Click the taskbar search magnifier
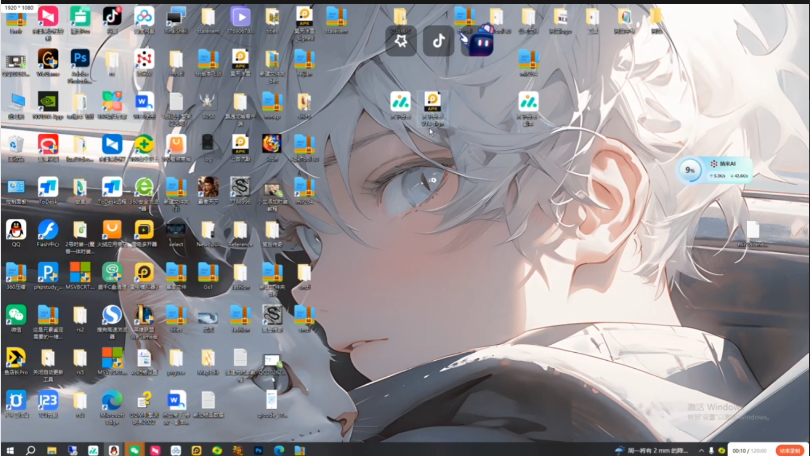This screenshot has width=810, height=456. [x=30, y=450]
